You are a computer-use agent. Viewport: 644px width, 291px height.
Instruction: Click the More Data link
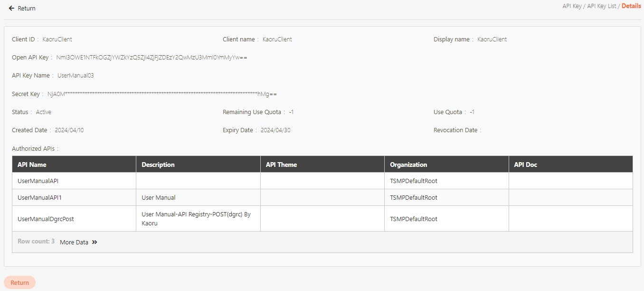74,242
